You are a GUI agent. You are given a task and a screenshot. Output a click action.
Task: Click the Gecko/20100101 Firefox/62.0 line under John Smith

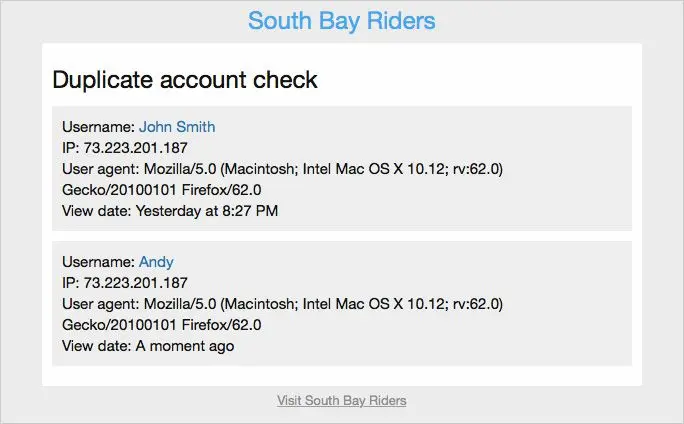pyautogui.click(x=162, y=190)
